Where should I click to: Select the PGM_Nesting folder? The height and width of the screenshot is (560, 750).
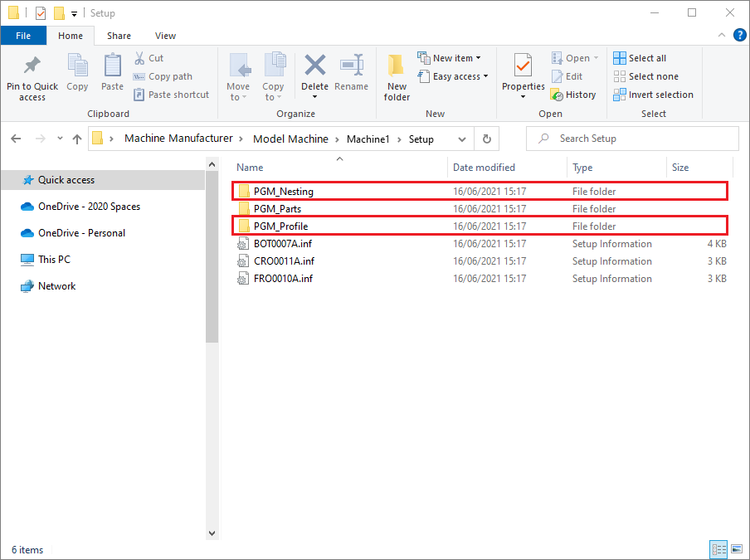480,192
